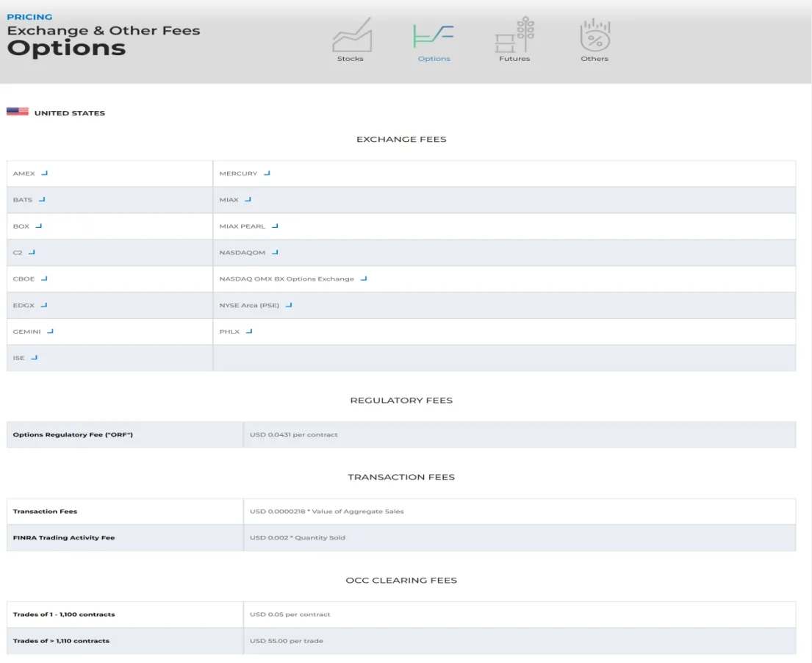
Task: Open the external link icon beside NYSE Arca (PSE)
Action: point(289,304)
